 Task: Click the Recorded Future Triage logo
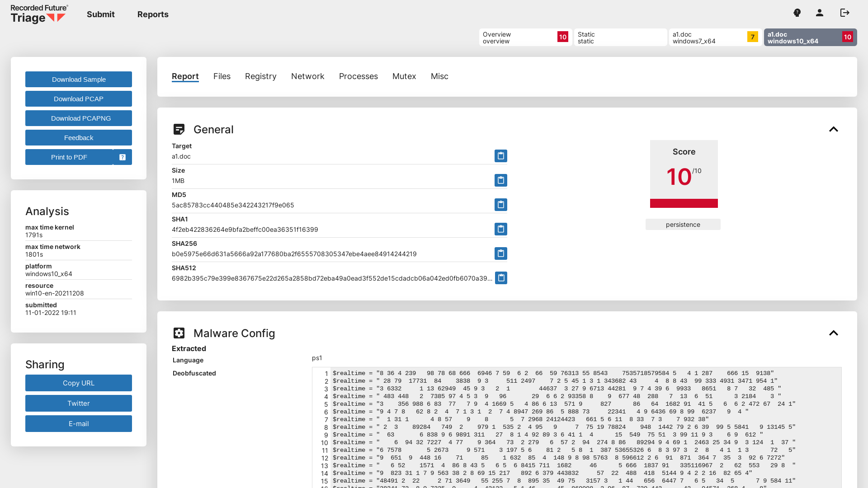[39, 14]
